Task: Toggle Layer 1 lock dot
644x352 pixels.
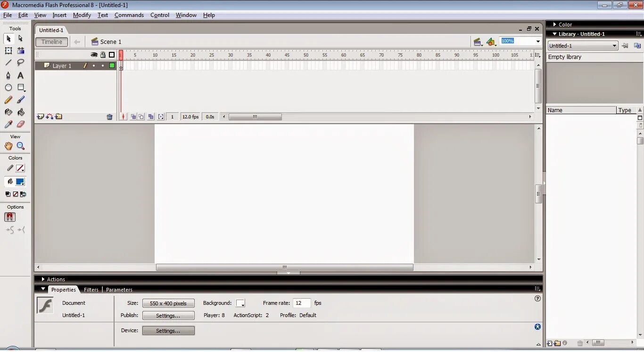Action: [103, 66]
